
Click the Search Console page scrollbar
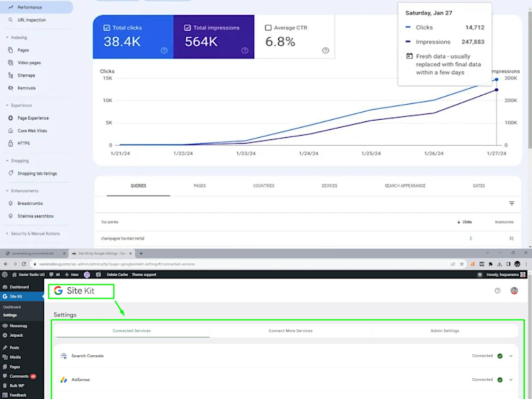coord(529,80)
